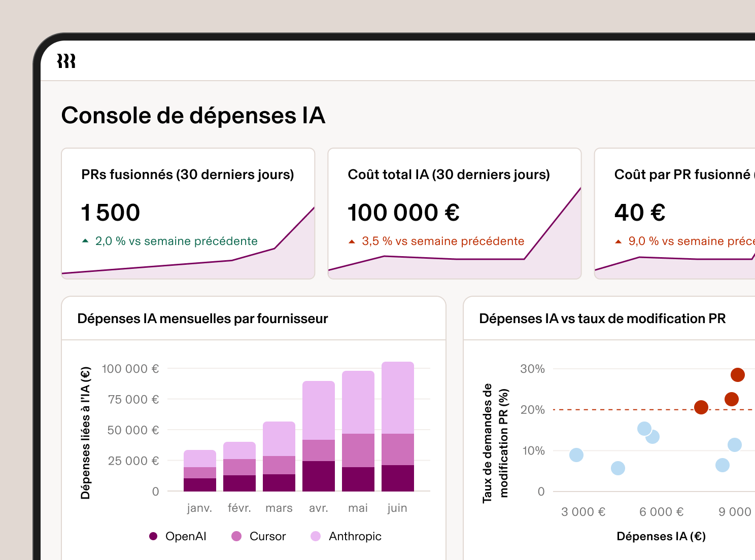
Task: Click the mars axis label
Action: tap(279, 508)
